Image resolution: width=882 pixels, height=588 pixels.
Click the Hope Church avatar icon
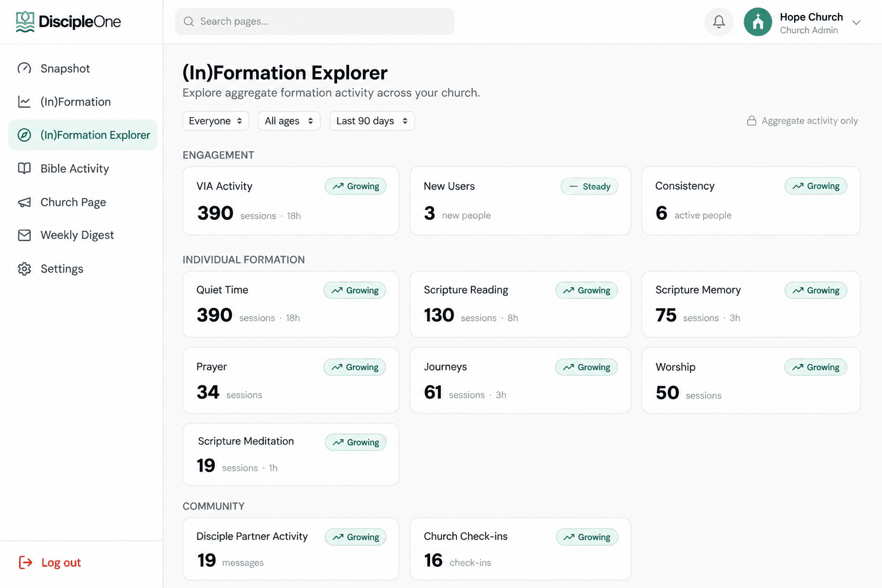pos(758,22)
